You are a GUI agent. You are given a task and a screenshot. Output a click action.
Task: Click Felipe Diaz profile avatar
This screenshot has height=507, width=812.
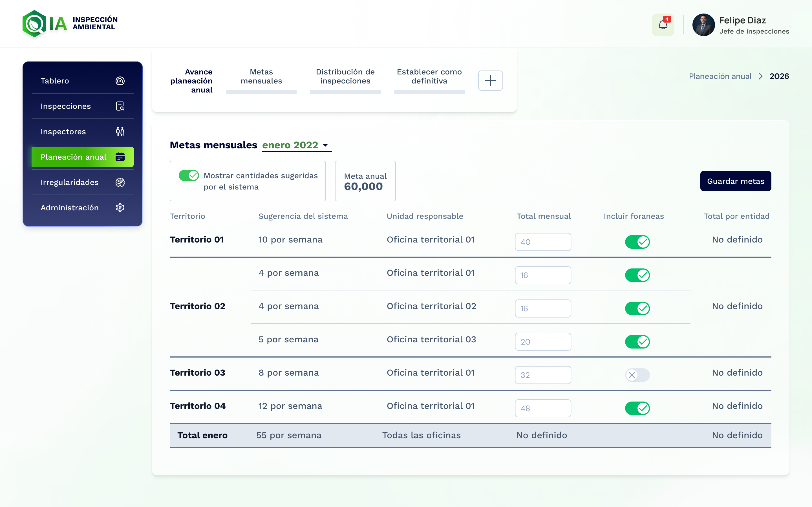tap(703, 25)
